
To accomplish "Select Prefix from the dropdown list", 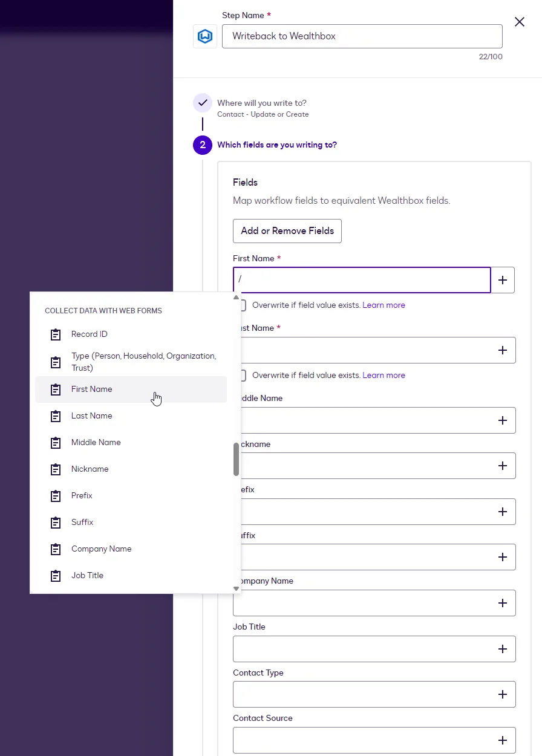I will (131, 496).
